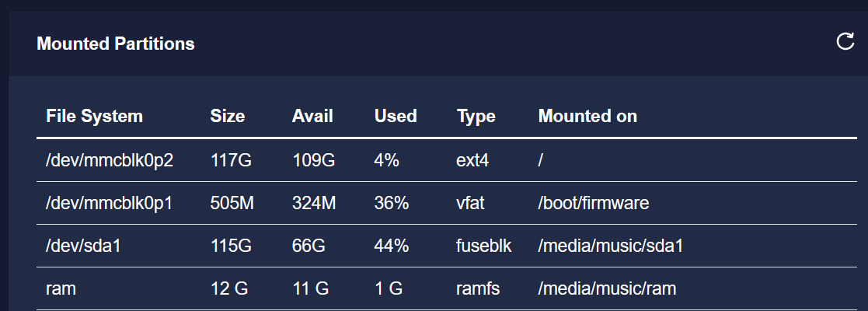Viewport: 868px width, 311px height.
Task: Click the refresh icon in Mounted Partitions
Action: click(845, 41)
